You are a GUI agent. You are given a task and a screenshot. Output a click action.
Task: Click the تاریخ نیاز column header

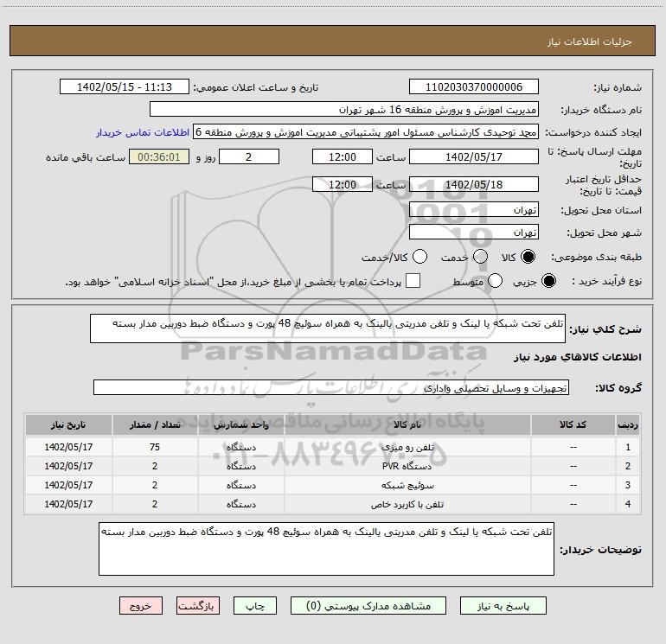tap(68, 425)
